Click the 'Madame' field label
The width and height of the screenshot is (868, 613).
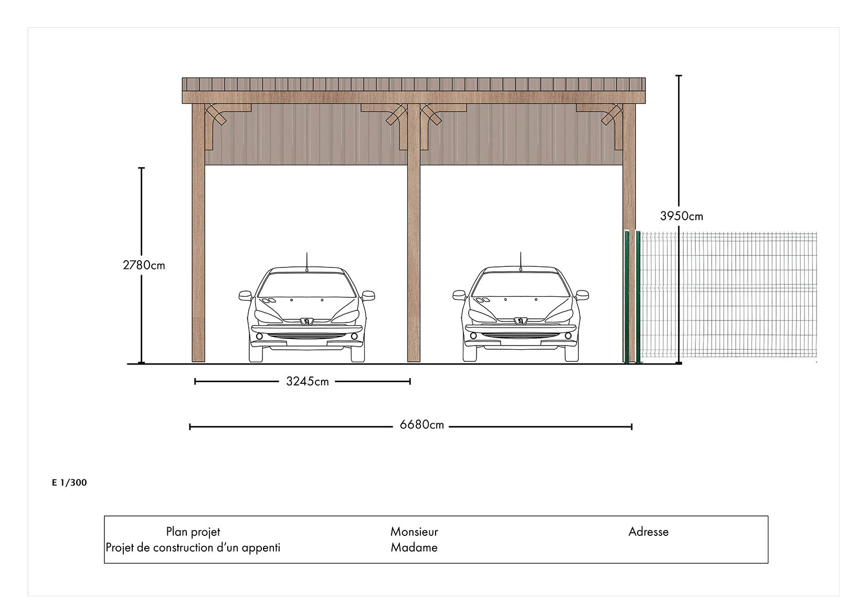click(x=414, y=548)
